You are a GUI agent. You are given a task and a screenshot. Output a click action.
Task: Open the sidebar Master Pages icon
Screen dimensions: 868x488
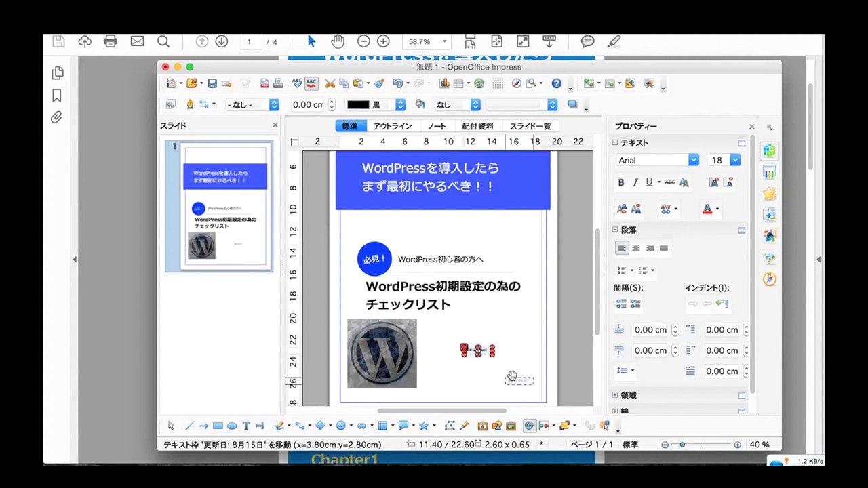(769, 172)
